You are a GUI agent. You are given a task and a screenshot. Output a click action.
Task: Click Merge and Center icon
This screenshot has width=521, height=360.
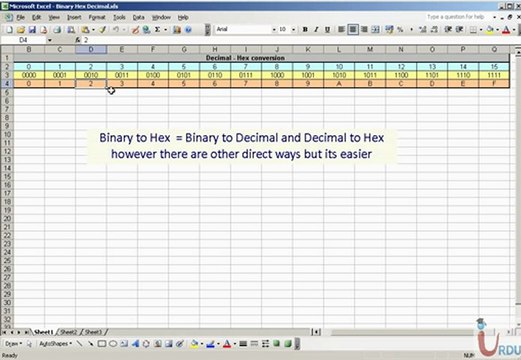375,30
